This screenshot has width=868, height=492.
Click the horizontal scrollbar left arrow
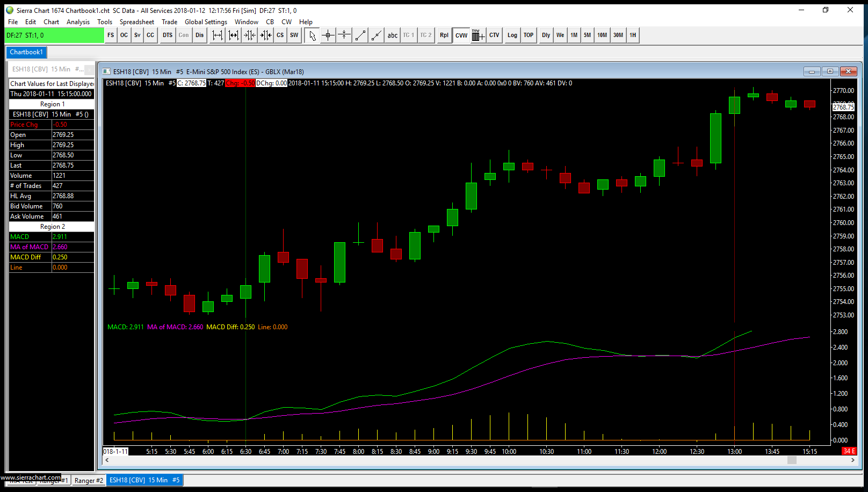[x=107, y=460]
